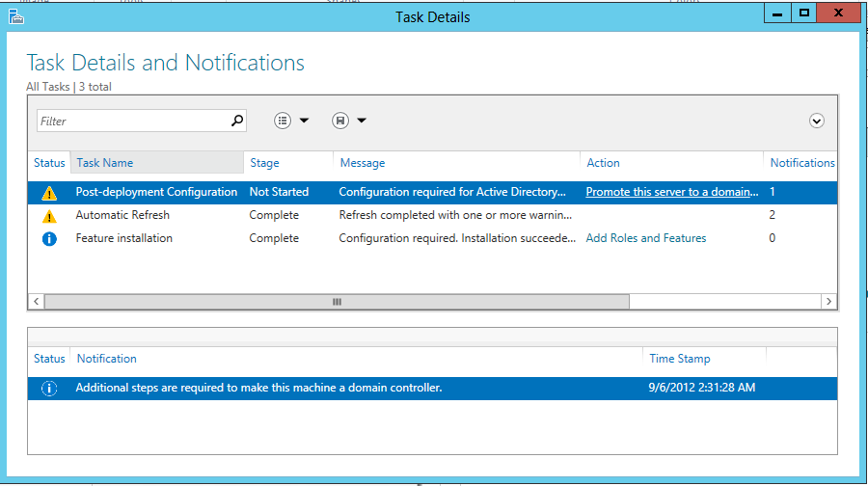This screenshot has width=868, height=486.
Task: Sort tasks by the top Status column header
Action: tap(49, 163)
